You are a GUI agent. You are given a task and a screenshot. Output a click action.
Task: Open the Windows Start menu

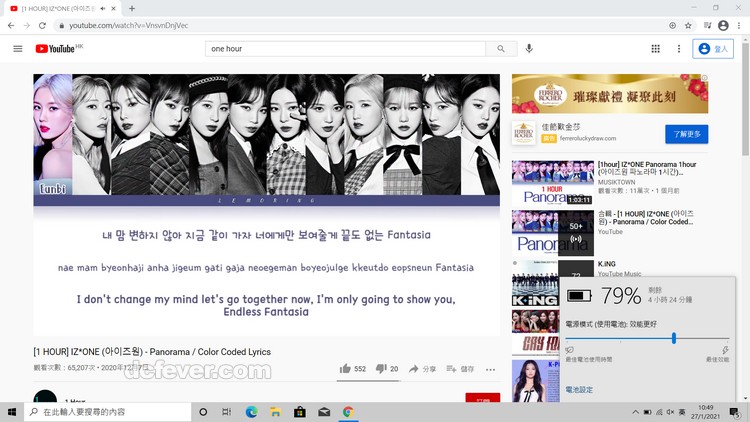pyautogui.click(x=12, y=412)
